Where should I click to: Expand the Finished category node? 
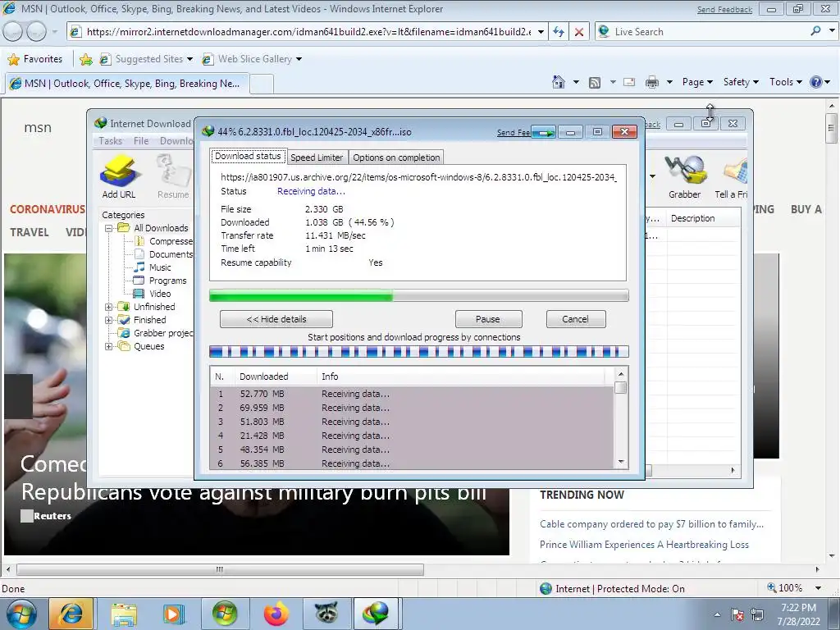pyautogui.click(x=109, y=320)
